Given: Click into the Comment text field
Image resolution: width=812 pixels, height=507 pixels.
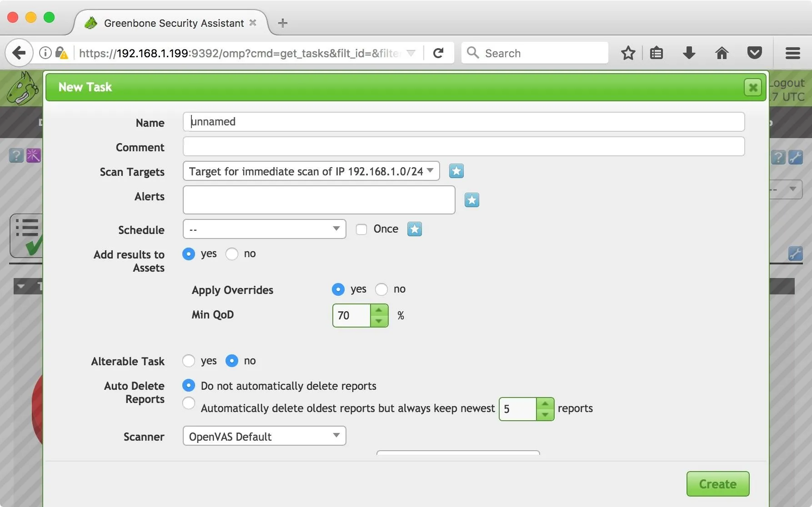Looking at the screenshot, I should pos(463,147).
